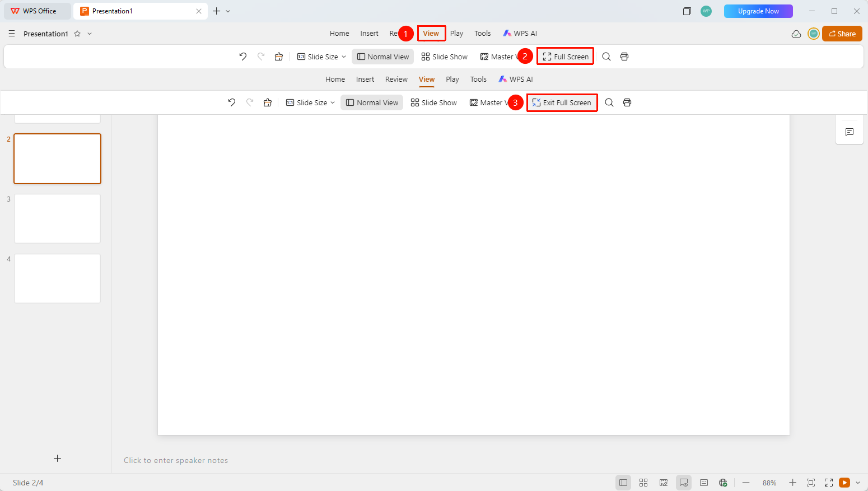Open the comments pane icon on right edge
The height and width of the screenshot is (491, 868).
850,132
